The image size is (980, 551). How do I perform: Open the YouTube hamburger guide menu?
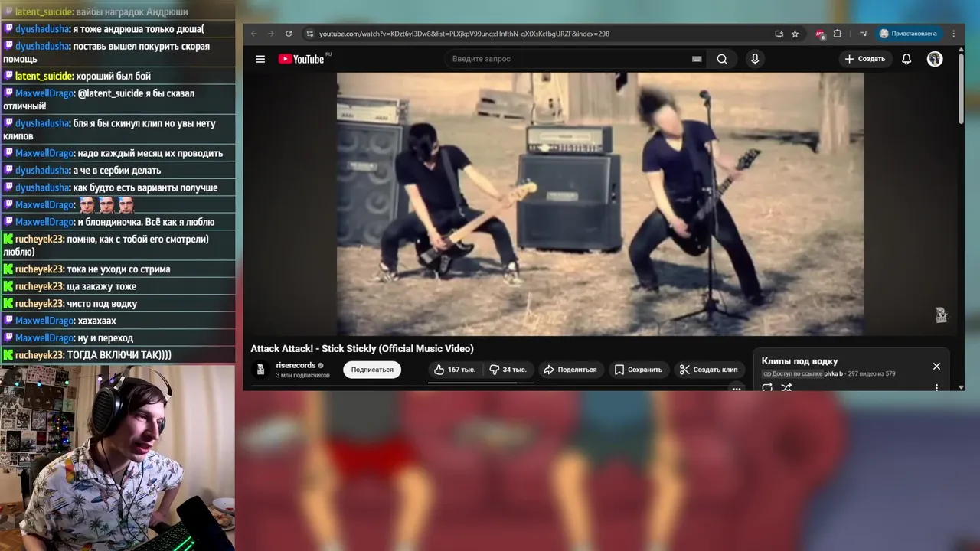pos(260,59)
